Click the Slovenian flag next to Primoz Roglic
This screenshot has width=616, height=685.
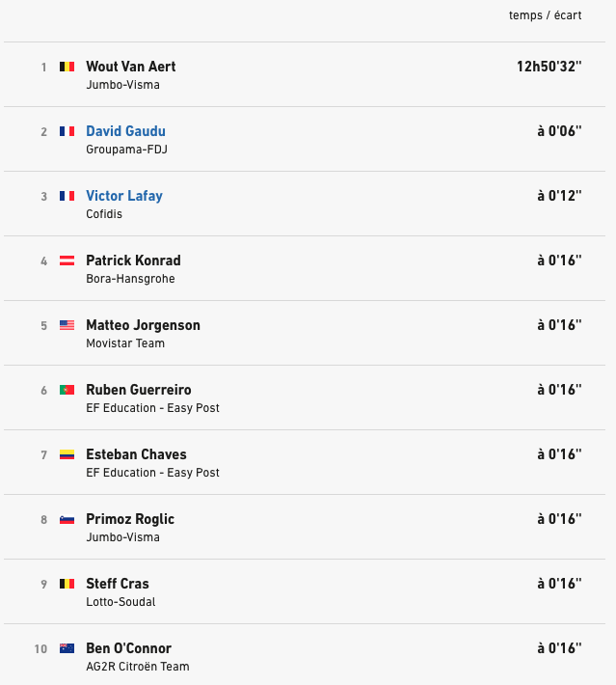pyautogui.click(x=67, y=519)
